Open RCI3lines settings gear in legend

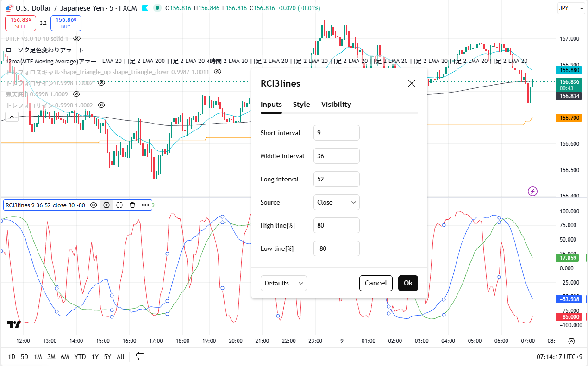point(106,205)
